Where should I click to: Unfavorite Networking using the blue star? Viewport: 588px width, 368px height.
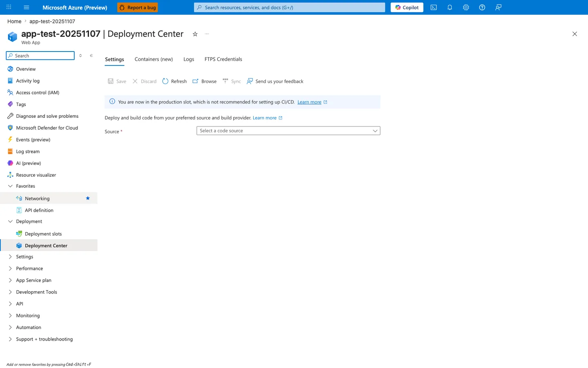click(88, 198)
